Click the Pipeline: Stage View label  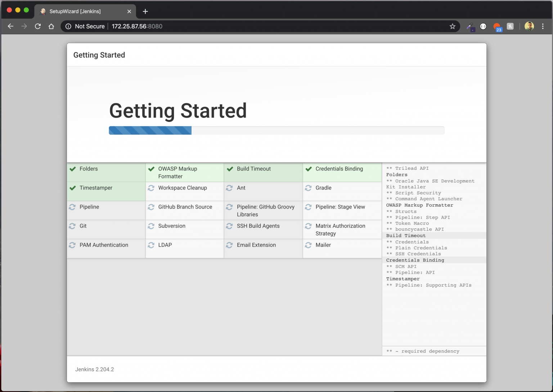340,207
